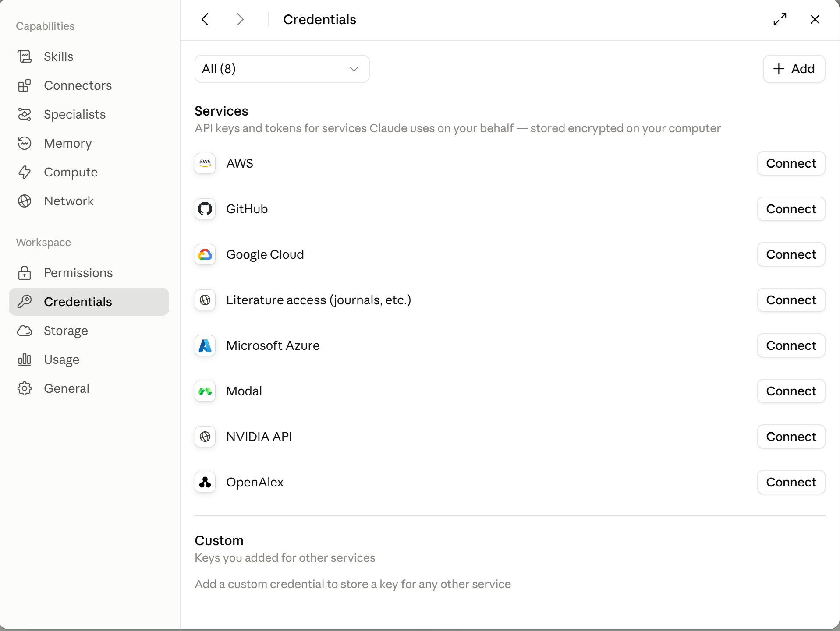Go back with the left chevron
This screenshot has height=631, width=840.
pyautogui.click(x=205, y=19)
